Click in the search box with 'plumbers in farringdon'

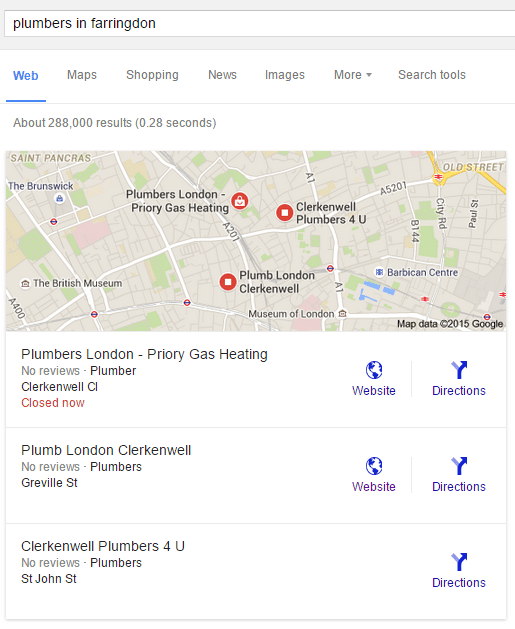[260, 23]
